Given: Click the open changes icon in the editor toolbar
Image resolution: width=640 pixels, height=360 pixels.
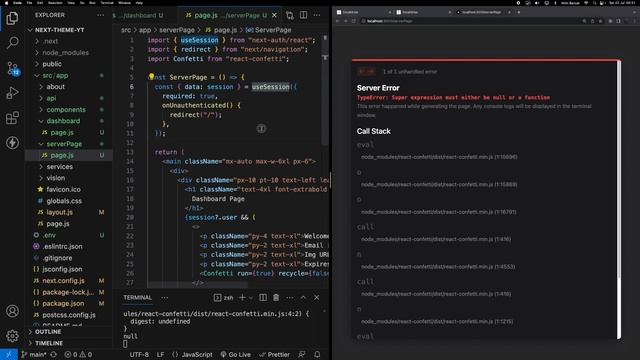Looking at the screenshot, I should (290, 16).
